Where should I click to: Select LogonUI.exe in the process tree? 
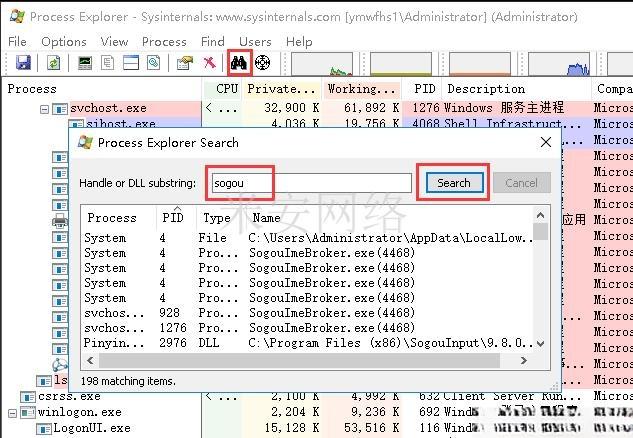click(x=92, y=428)
